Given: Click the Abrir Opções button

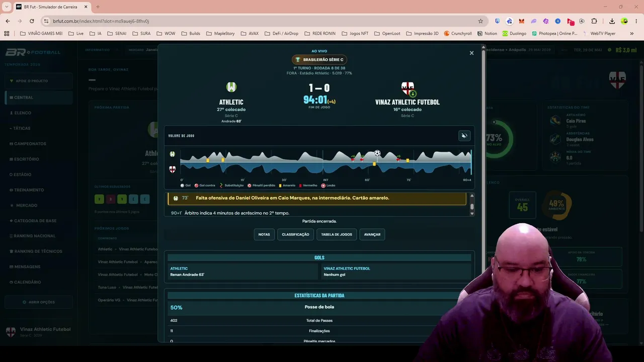Looking at the screenshot, I should [39, 302].
